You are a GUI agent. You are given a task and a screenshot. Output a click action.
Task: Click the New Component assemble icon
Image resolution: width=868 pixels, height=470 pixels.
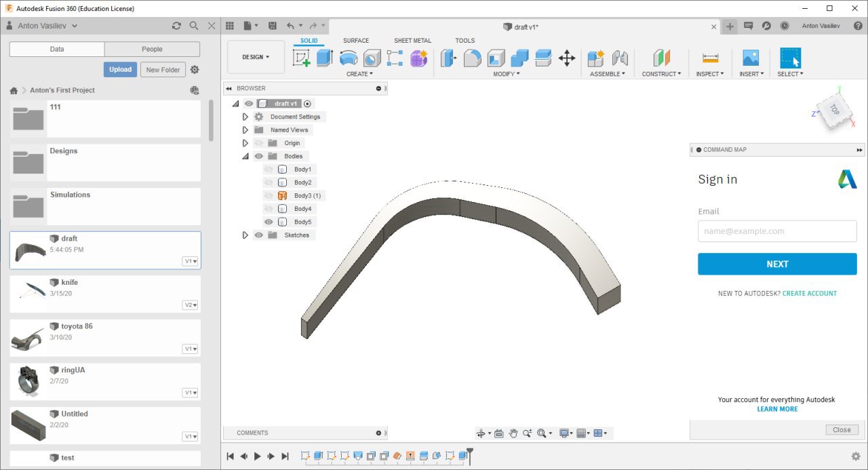(596, 58)
